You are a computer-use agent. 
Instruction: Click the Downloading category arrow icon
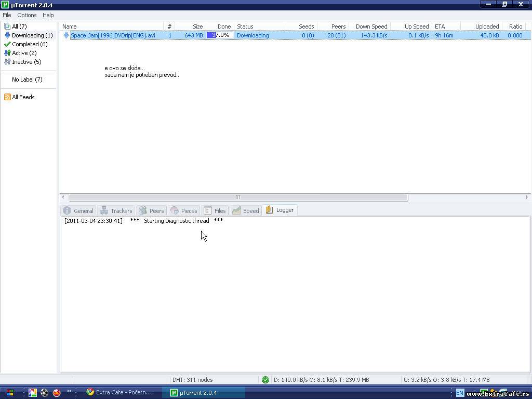click(x=7, y=35)
